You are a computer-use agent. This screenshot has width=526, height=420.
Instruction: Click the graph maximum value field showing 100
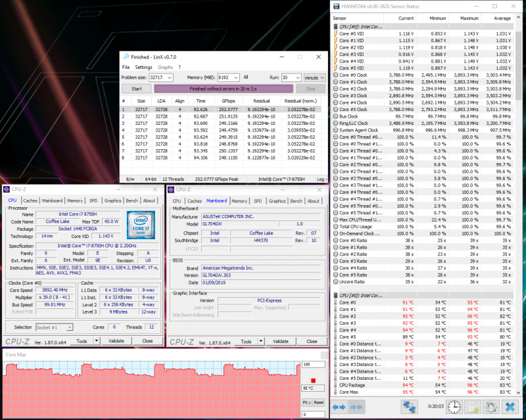coord(312,364)
